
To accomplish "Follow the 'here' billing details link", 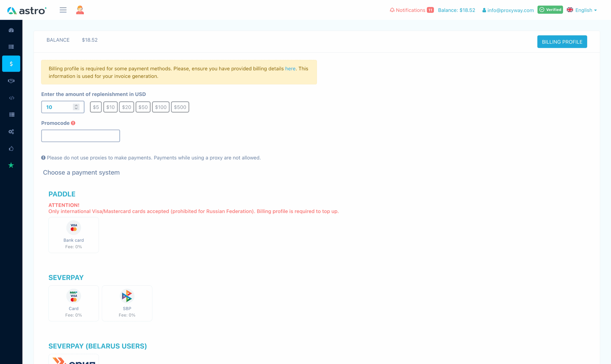I will tap(290, 69).
